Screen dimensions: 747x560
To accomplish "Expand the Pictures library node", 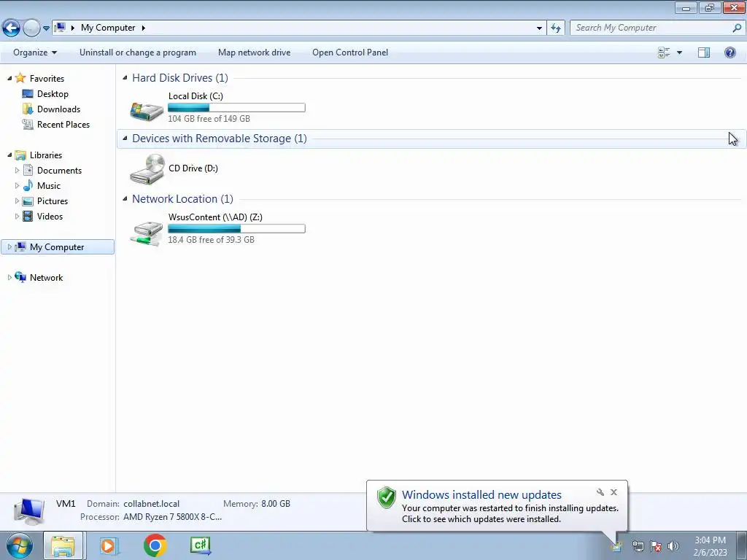I will tap(18, 201).
